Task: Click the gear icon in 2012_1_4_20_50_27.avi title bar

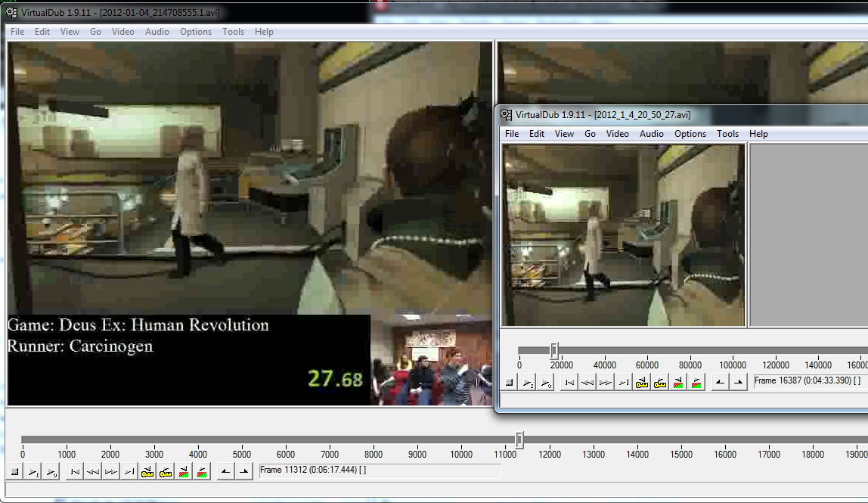Action: [x=506, y=115]
